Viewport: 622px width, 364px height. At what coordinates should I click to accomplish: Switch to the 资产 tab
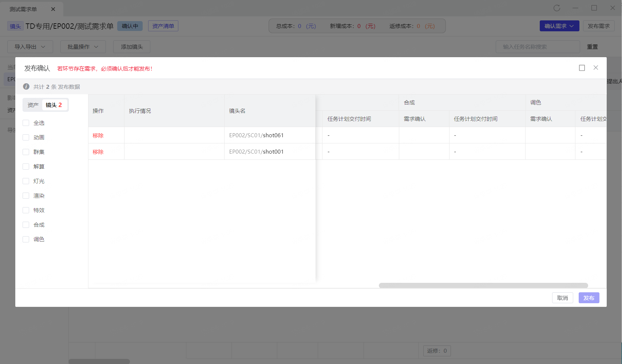point(33,105)
